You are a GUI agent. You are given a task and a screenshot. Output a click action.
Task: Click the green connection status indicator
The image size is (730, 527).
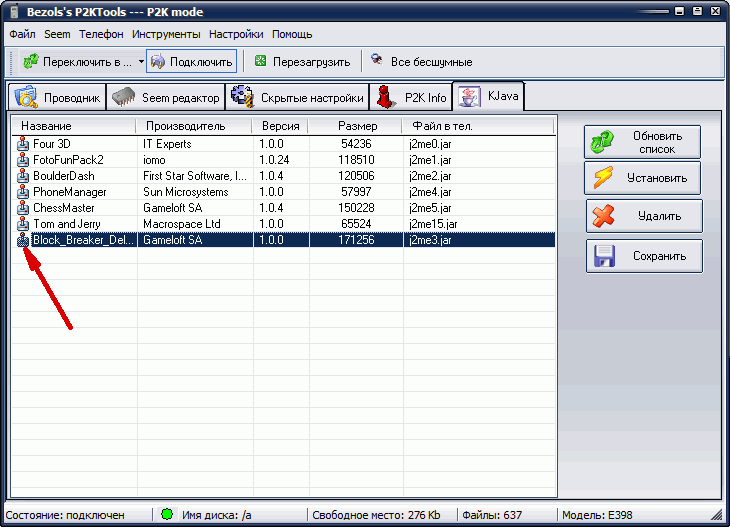click(167, 514)
